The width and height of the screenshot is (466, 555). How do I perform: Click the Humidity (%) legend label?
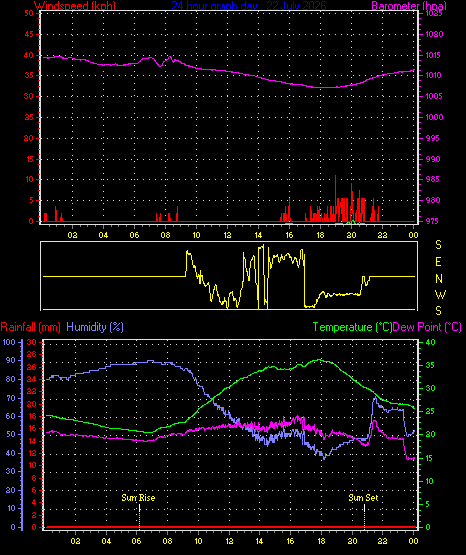click(x=95, y=327)
